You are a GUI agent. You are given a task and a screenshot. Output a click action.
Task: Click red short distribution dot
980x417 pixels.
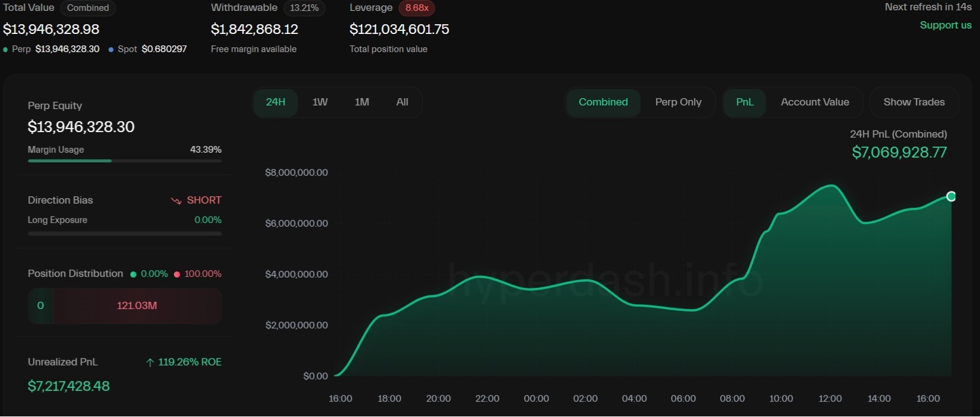click(x=177, y=275)
